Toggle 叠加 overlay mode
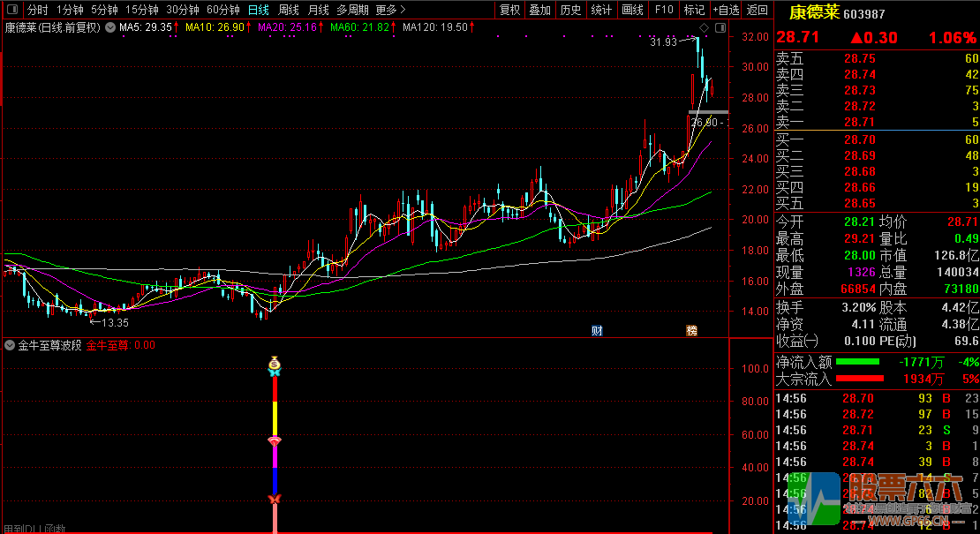This screenshot has width=980, height=534. [x=539, y=10]
